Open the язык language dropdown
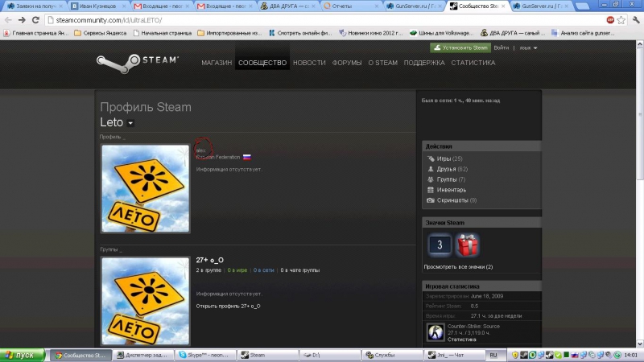Image resolution: width=644 pixels, height=362 pixels. point(528,47)
